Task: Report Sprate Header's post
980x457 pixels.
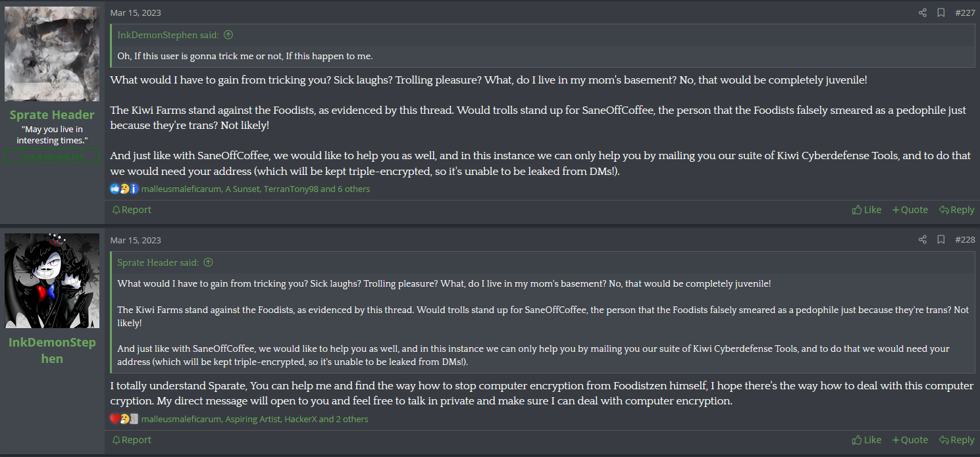Action: (132, 210)
